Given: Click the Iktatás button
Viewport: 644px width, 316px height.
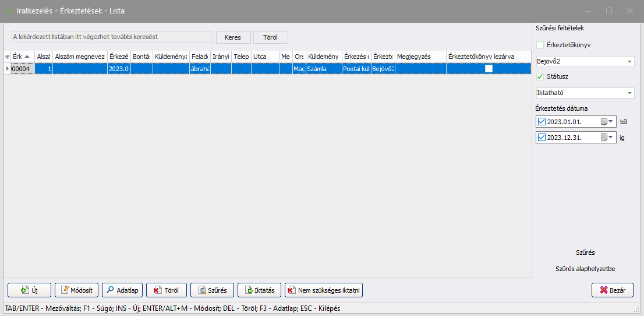Looking at the screenshot, I should [259, 290].
